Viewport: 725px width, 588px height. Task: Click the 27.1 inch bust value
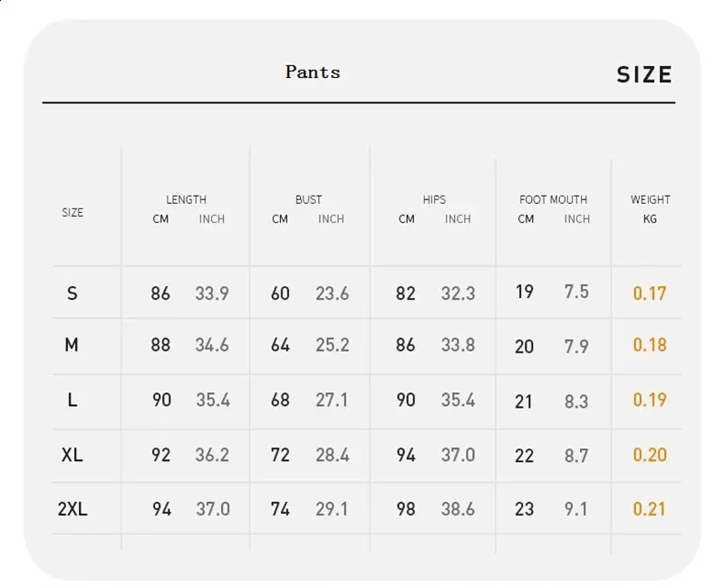pyautogui.click(x=332, y=400)
